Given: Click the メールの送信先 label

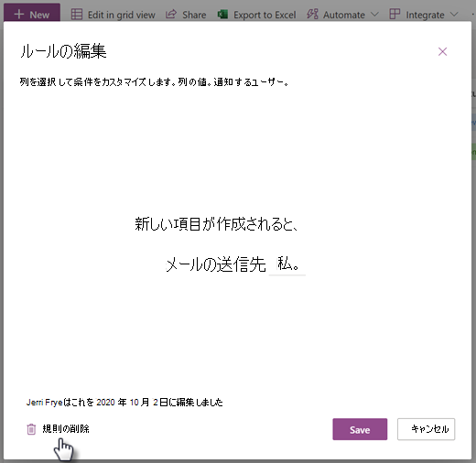Looking at the screenshot, I should pos(216,264).
